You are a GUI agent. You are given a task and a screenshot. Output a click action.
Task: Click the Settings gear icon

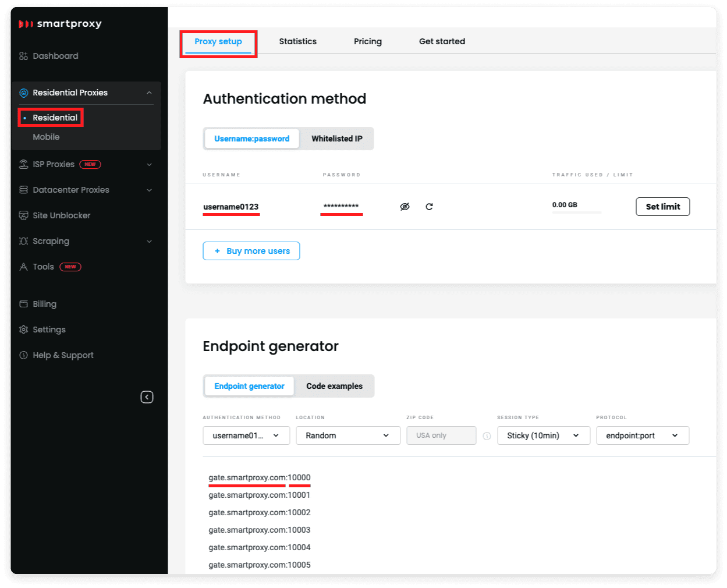coord(23,330)
